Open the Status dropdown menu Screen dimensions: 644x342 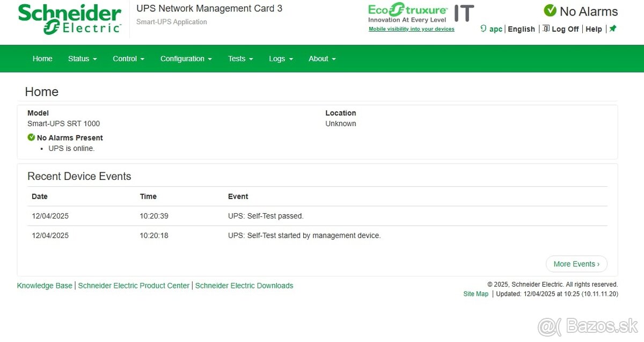tap(82, 59)
